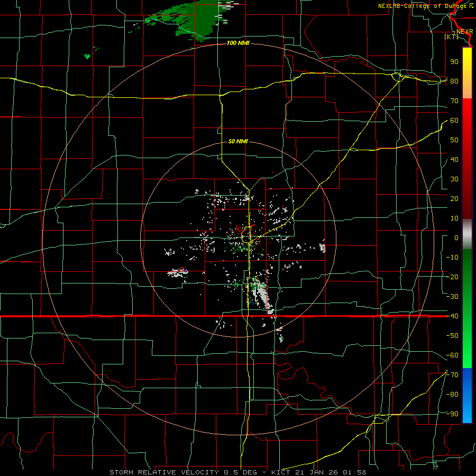The image size is (476, 476).
Task: Click the -60 value on the velocity scale
Action: (x=452, y=355)
